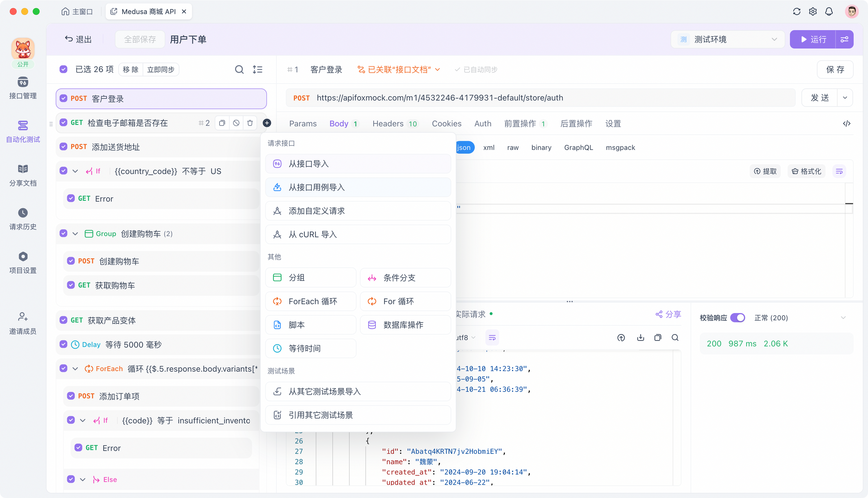Switch to the Headers tab

coord(388,123)
